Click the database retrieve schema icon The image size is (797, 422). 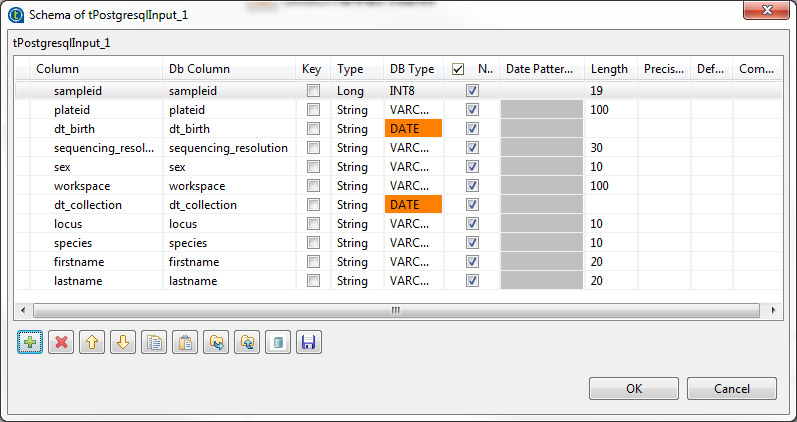278,343
